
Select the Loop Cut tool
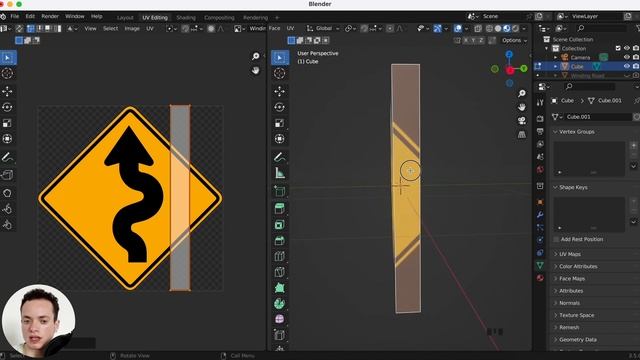point(280,256)
